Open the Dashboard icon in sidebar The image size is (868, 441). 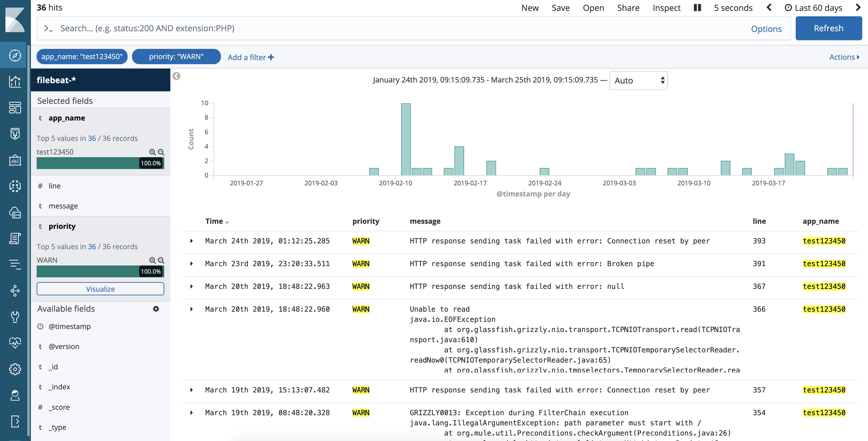click(15, 108)
